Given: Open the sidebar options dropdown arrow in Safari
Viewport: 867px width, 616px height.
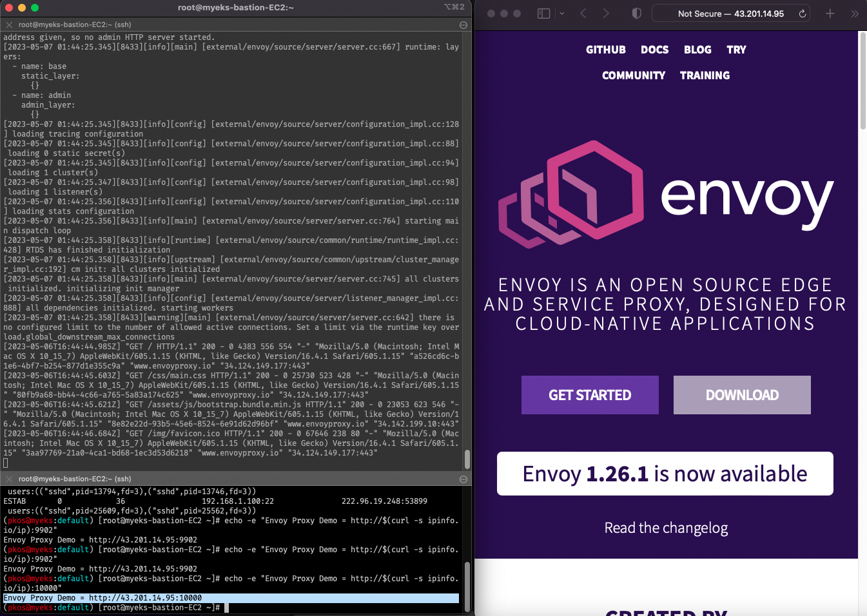Looking at the screenshot, I should pos(561,14).
